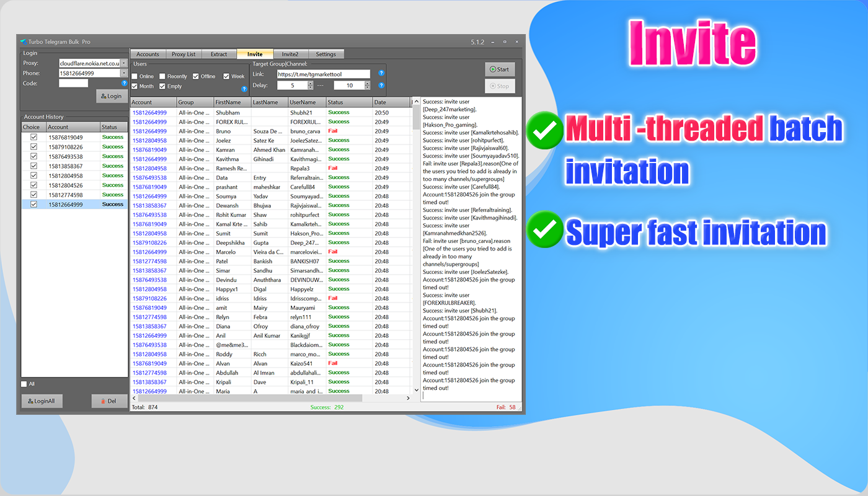Select account 15812804958 in Account History
The height and width of the screenshot is (496, 868).
tap(74, 175)
